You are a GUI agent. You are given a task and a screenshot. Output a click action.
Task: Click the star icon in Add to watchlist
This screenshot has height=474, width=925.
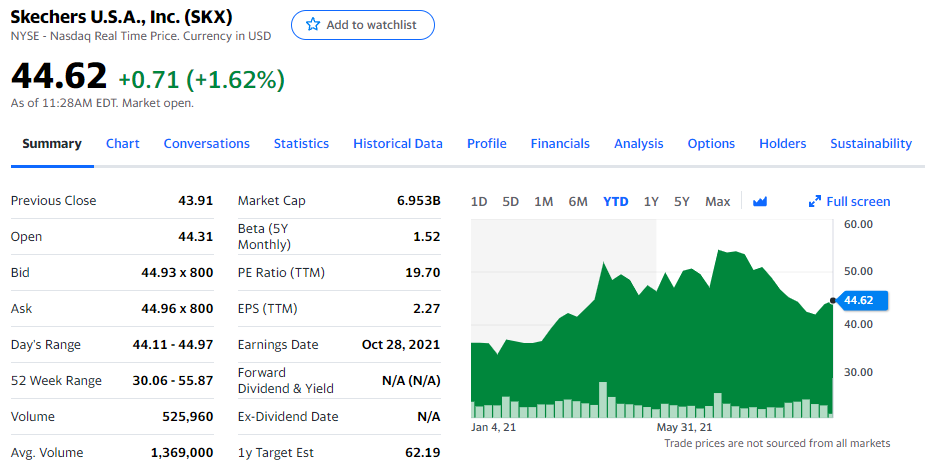313,24
